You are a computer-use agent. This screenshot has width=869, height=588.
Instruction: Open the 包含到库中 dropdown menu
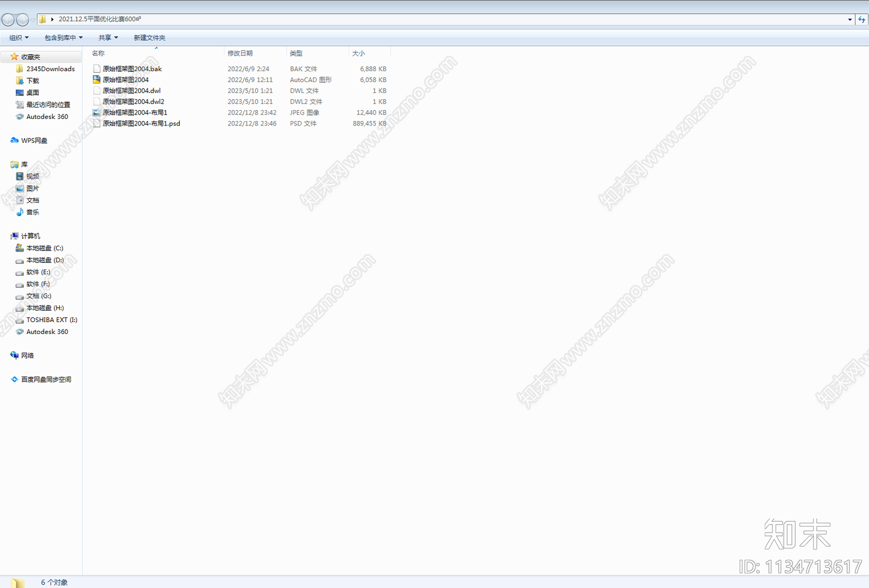(64, 37)
